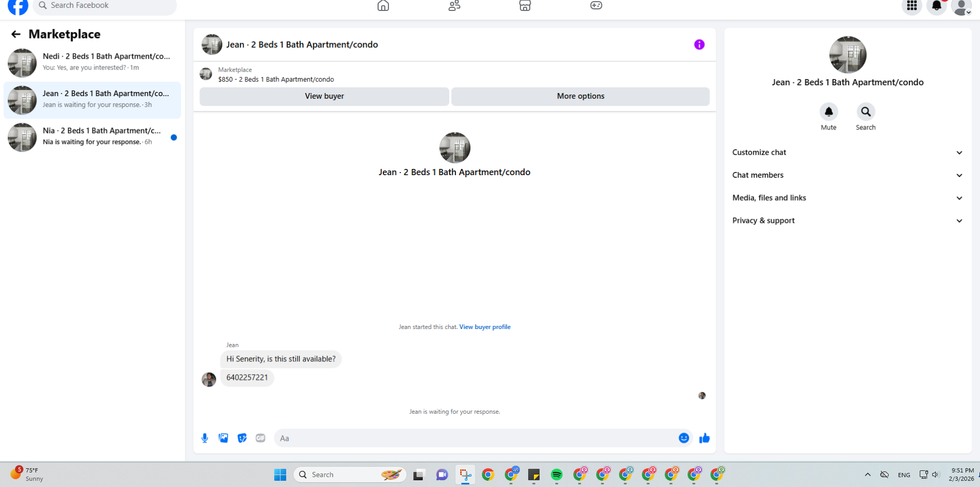Open the volume control in system tray
This screenshot has width=980, height=487.
click(x=936, y=475)
